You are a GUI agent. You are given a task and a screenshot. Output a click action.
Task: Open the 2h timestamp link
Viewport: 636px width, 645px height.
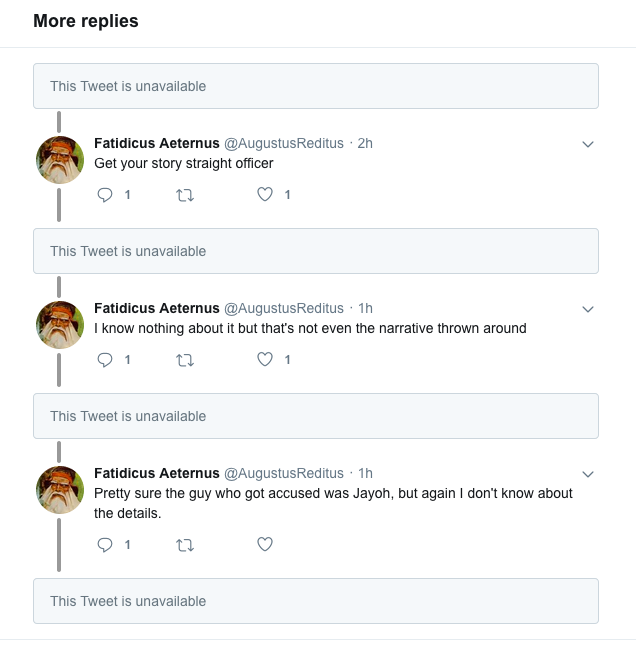pos(365,143)
